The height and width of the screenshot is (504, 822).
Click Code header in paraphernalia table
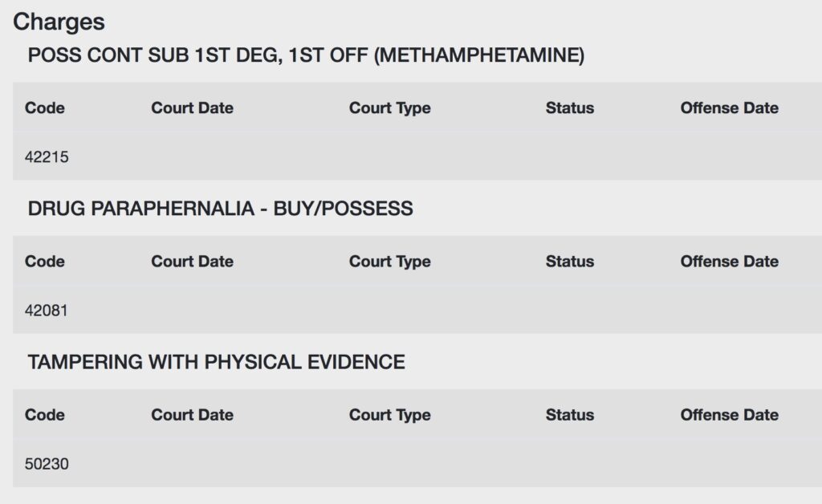click(45, 262)
